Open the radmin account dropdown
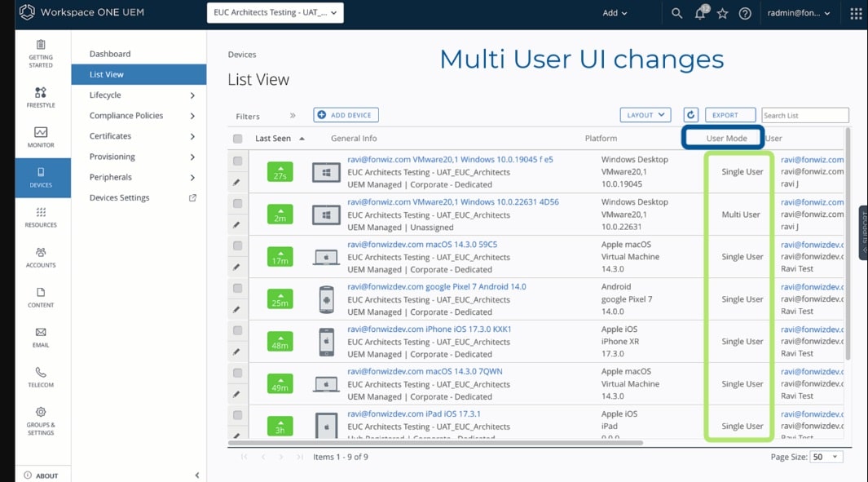This screenshot has height=482, width=868. point(798,13)
